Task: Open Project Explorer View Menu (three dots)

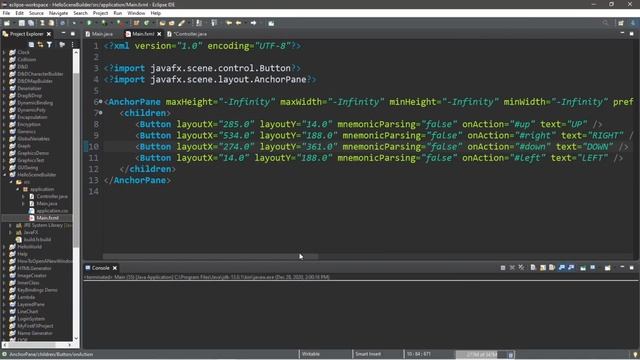Action: (x=73, y=44)
